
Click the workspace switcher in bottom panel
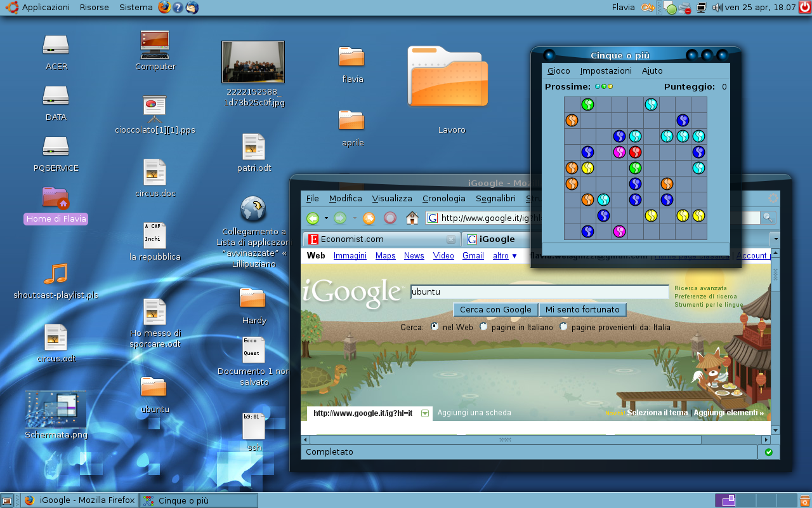point(755,500)
